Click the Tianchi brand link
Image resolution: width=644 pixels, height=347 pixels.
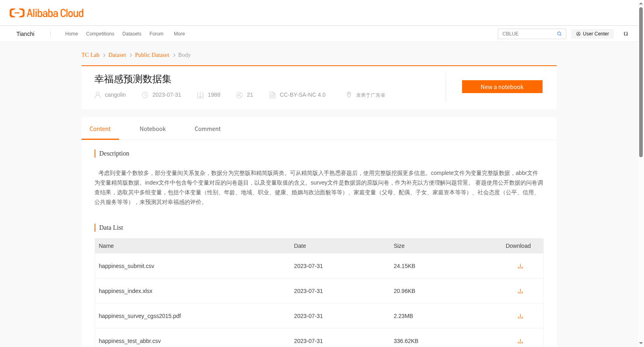point(25,34)
